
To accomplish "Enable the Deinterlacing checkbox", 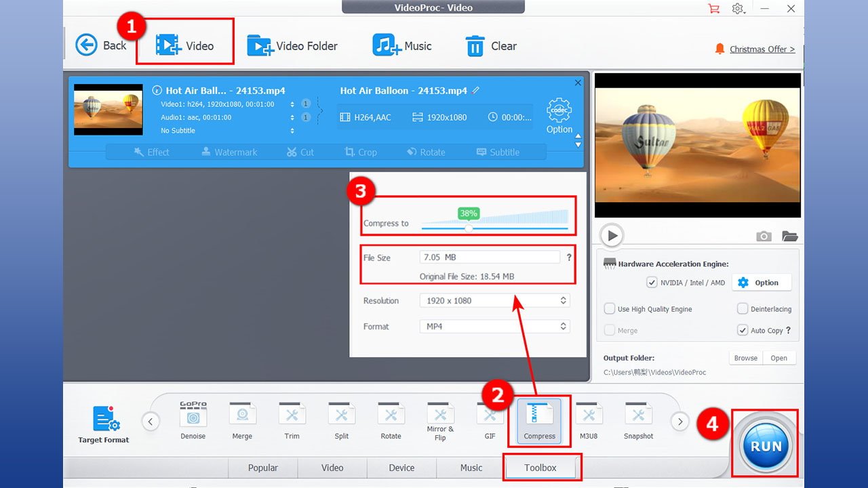I will click(743, 309).
